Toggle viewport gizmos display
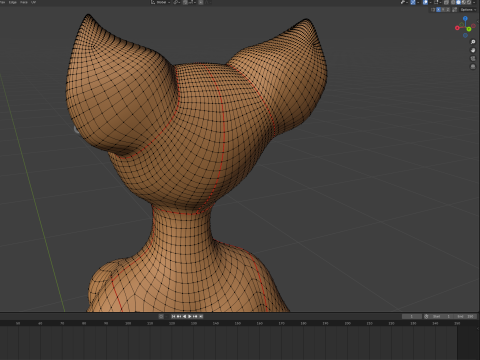480x360 pixels. point(413,2)
